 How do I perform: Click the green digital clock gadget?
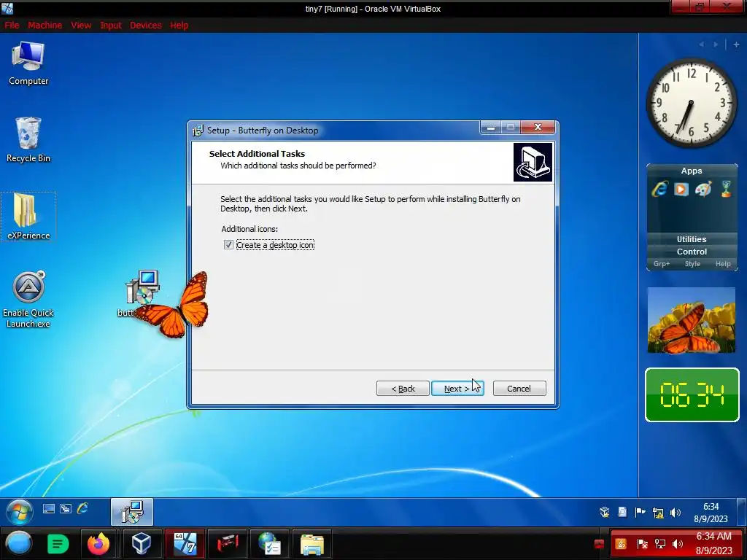pyautogui.click(x=692, y=394)
